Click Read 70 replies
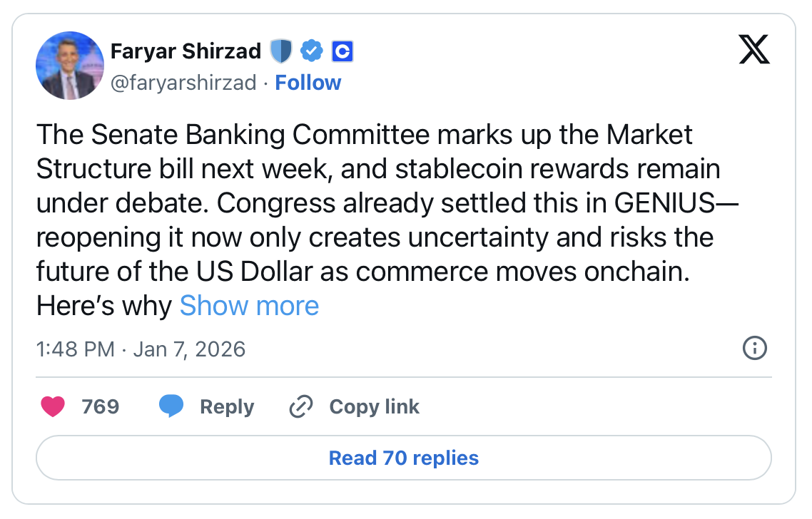The height and width of the screenshot is (519, 812). (x=404, y=458)
